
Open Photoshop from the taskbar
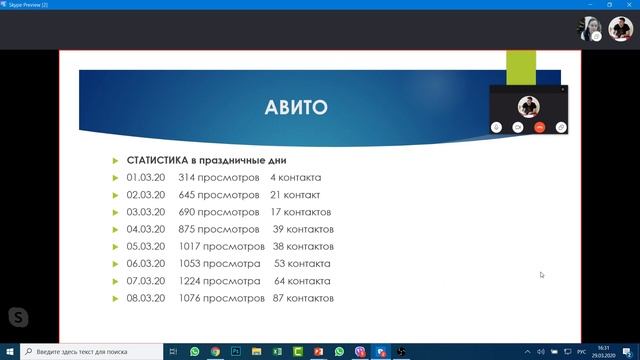236,351
